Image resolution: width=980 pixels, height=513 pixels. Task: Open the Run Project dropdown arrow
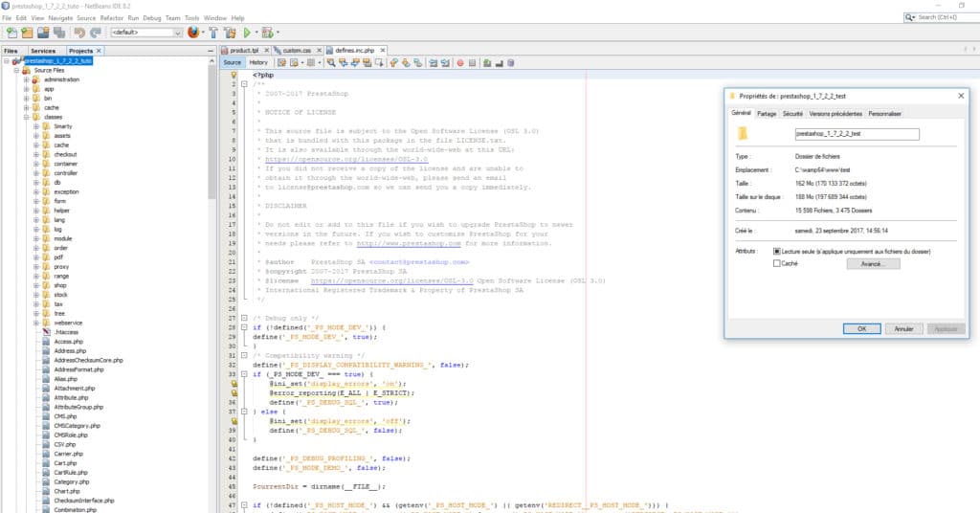(x=256, y=33)
